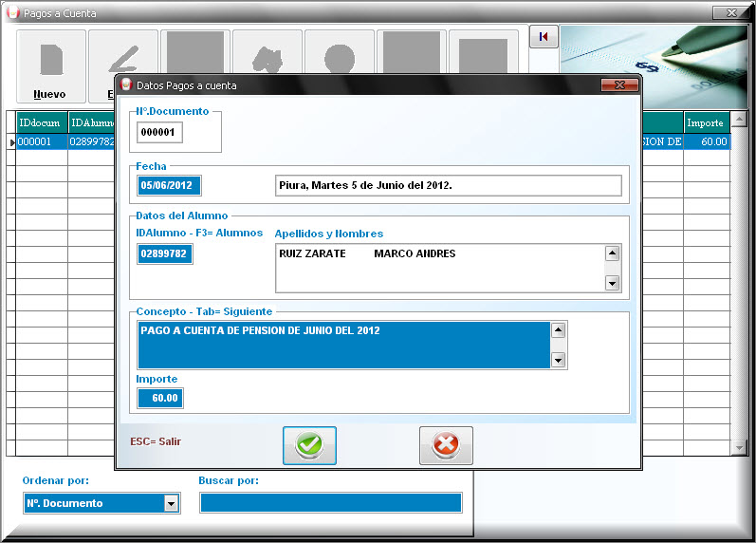Click the round circle toolbar button

pos(340,59)
